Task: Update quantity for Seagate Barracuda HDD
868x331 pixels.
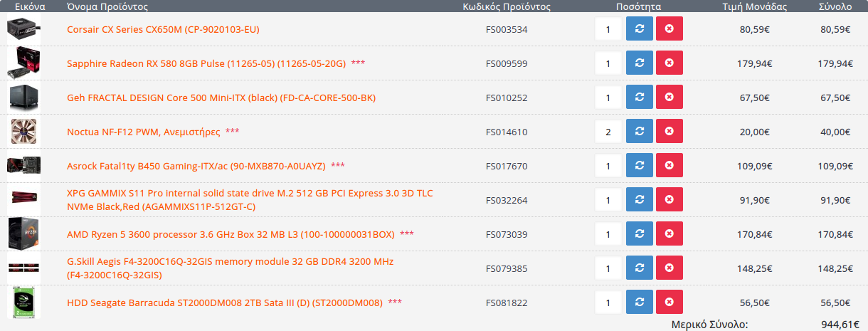Action: [639, 303]
